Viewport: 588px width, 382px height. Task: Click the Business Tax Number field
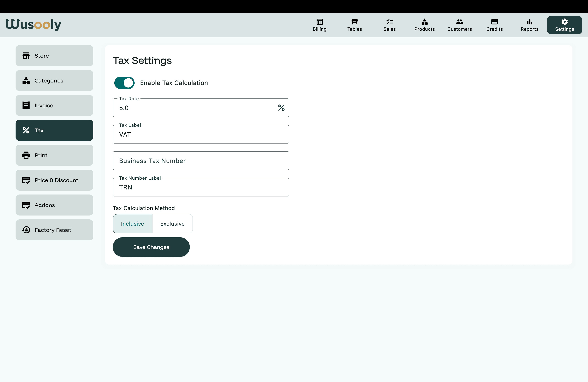tap(201, 161)
